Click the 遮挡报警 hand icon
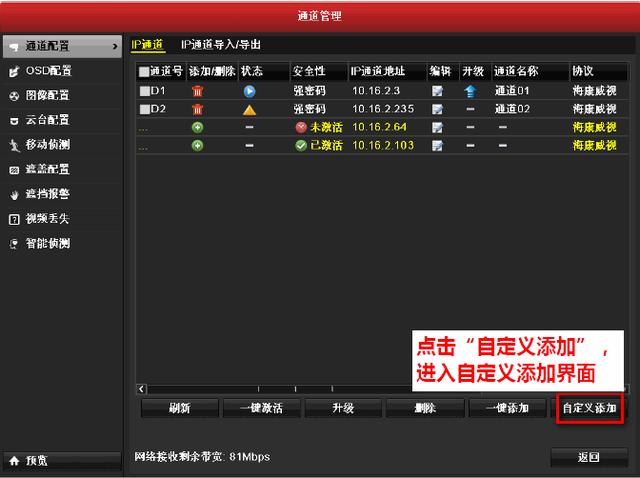The width and height of the screenshot is (640, 478). point(14,195)
